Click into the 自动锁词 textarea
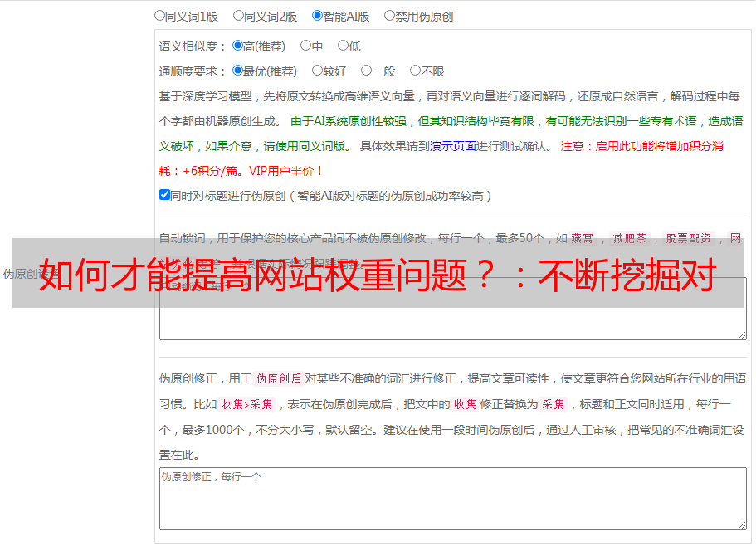Screen dimensions: 756x546 [x=453, y=309]
